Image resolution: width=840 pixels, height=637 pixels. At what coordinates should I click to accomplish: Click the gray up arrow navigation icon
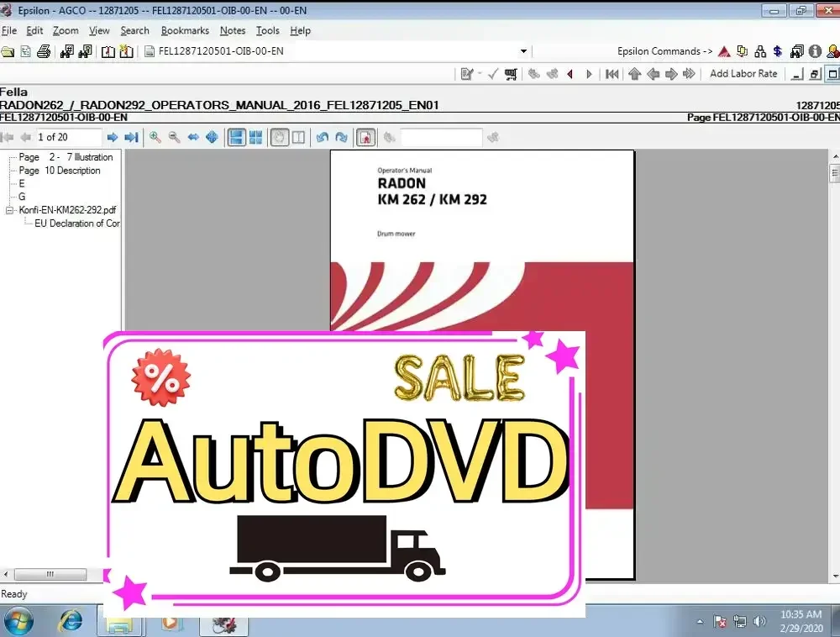[635, 74]
